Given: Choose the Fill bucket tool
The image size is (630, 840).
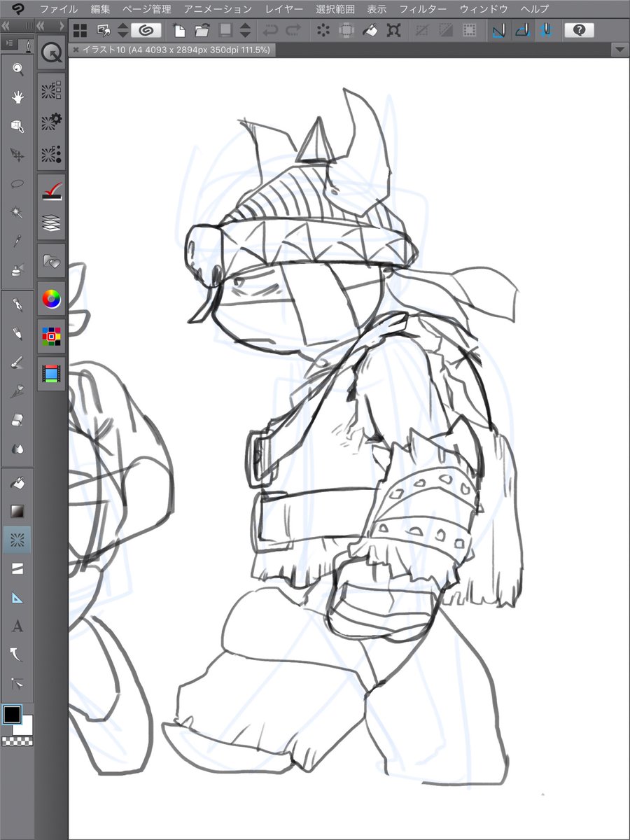Looking at the screenshot, I should pyautogui.click(x=17, y=482).
